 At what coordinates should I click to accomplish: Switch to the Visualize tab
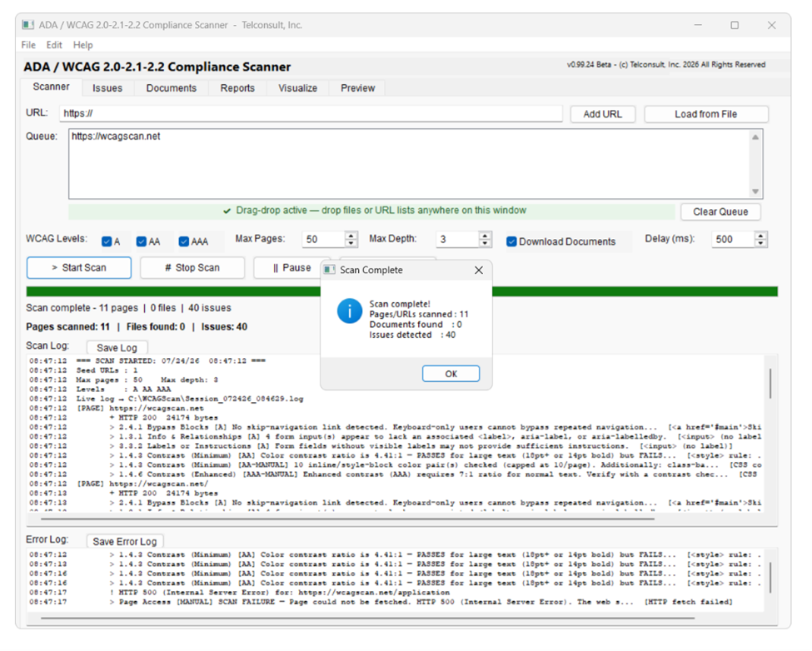[298, 88]
